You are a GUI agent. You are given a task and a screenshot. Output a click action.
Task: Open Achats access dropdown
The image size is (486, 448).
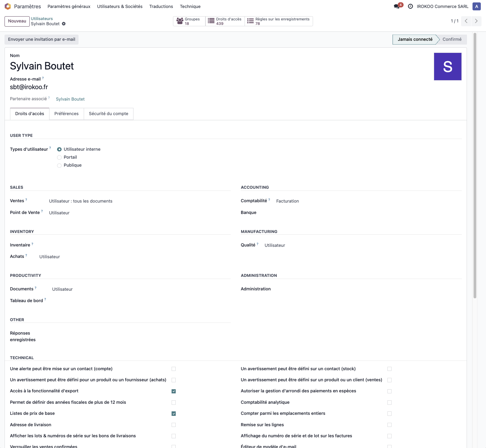(x=135, y=256)
